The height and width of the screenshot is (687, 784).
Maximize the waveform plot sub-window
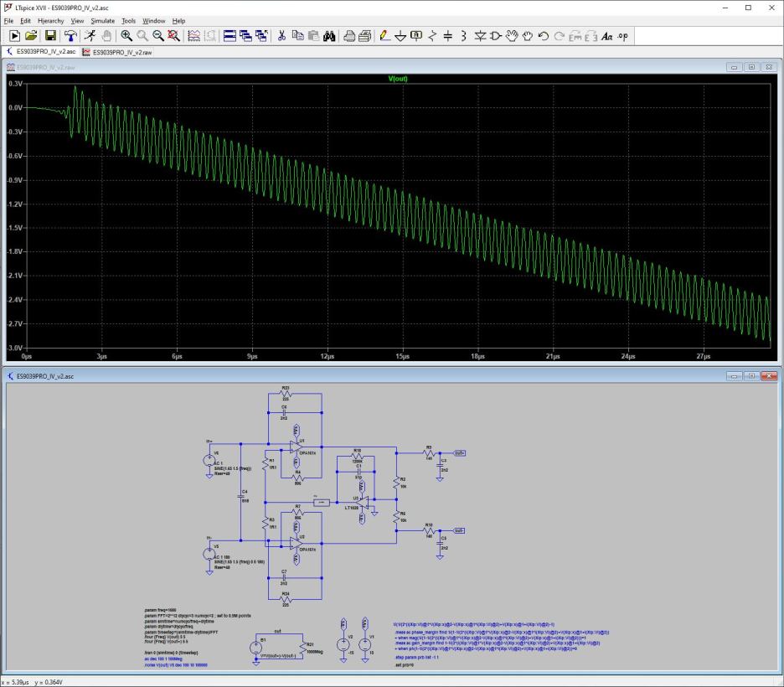tap(751, 67)
